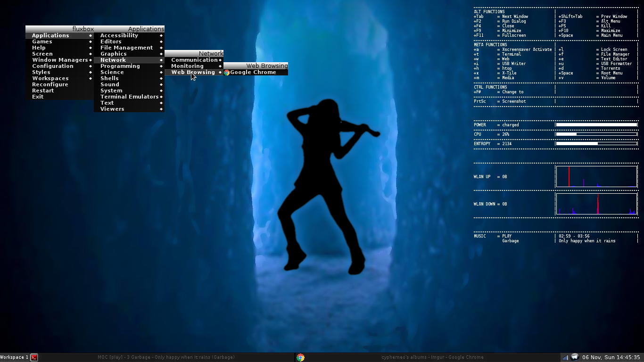
Task: Click the Workspace 1 label in taskbar
Action: point(14,357)
